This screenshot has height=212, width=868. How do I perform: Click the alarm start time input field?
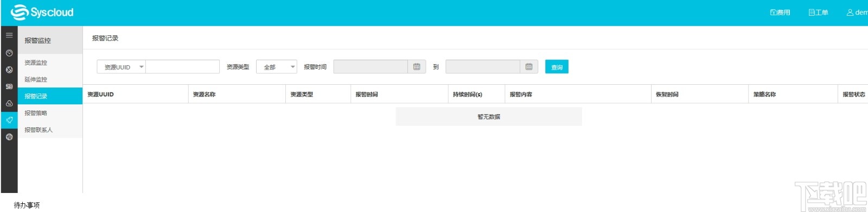point(371,67)
